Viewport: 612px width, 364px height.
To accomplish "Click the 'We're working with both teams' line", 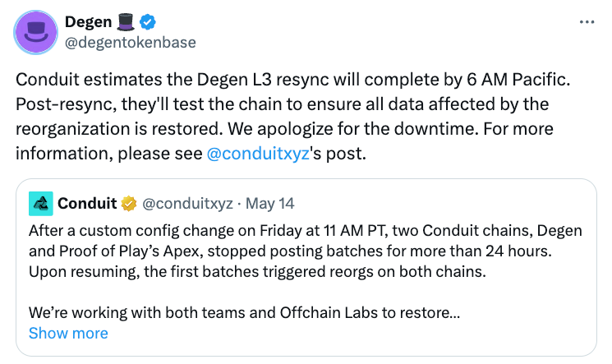I will [x=244, y=313].
